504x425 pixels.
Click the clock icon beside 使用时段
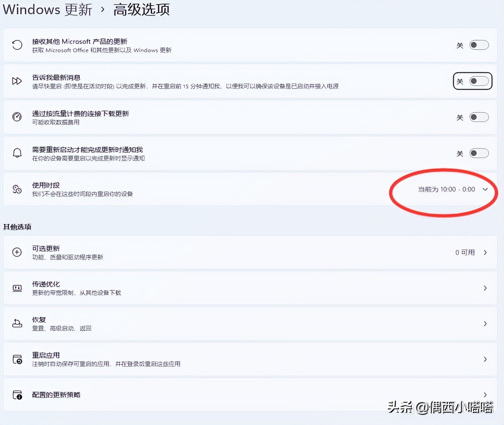17,189
